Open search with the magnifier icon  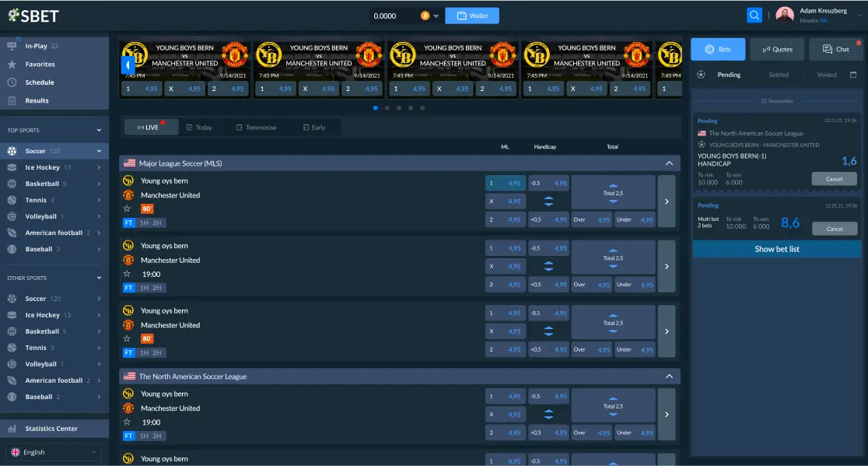(754, 15)
